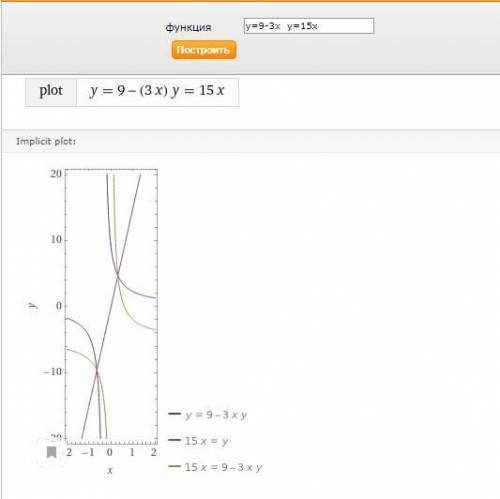
Task: Click the rotated 'y' axis label
Action: point(33,305)
